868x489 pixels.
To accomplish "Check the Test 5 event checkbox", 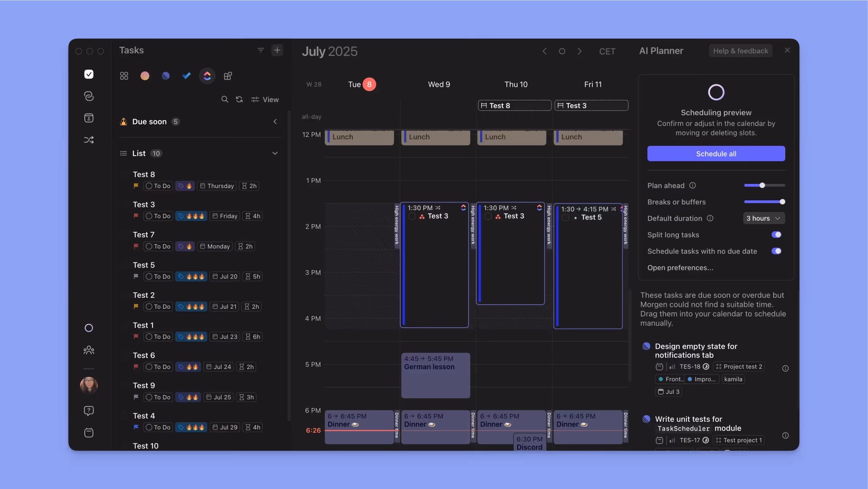I will (x=565, y=217).
